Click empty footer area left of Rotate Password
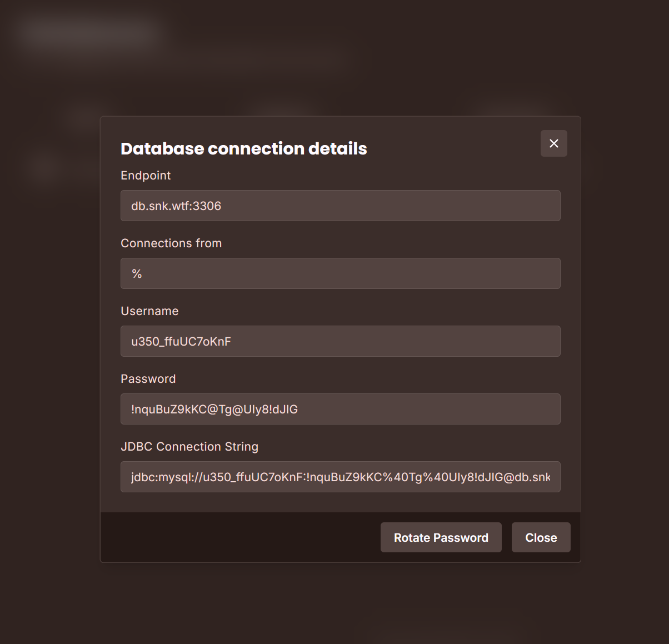Screen dimensions: 669x644 pos(239,537)
